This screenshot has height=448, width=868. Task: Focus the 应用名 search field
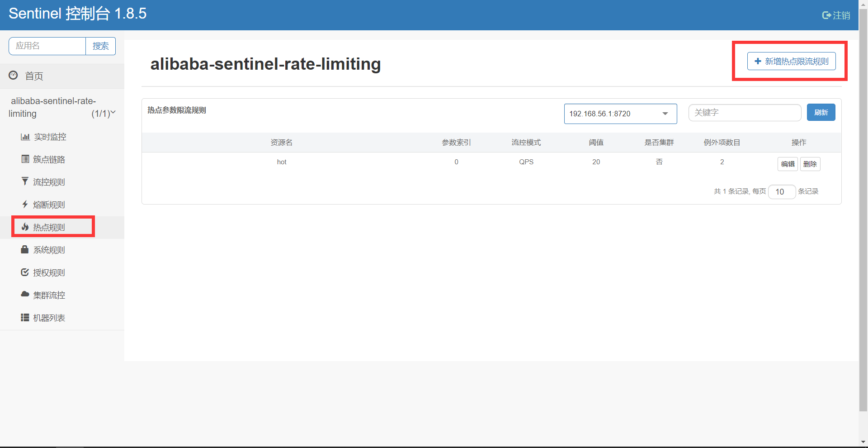[47, 46]
